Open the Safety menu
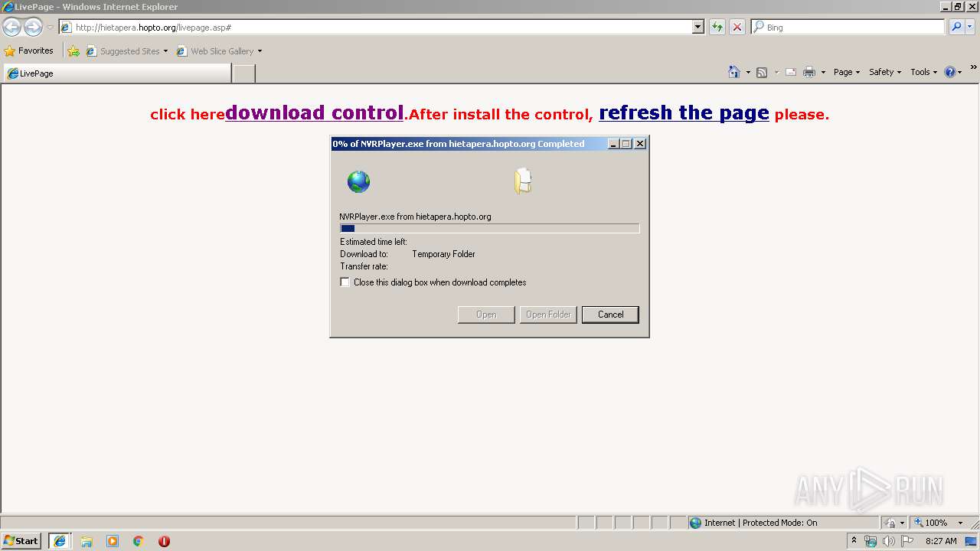The height and width of the screenshot is (551, 980). pos(884,72)
